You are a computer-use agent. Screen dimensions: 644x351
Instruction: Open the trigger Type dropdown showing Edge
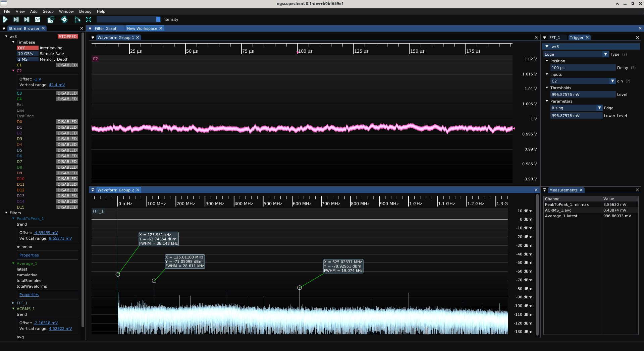click(x=576, y=54)
